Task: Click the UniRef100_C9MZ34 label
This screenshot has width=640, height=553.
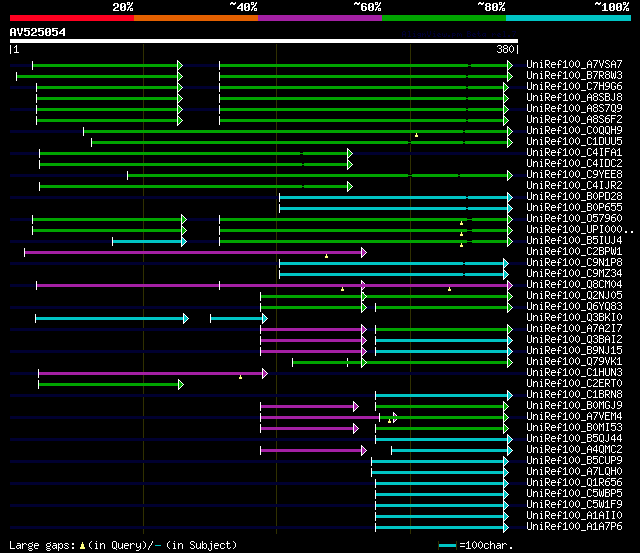Action: coord(574,274)
